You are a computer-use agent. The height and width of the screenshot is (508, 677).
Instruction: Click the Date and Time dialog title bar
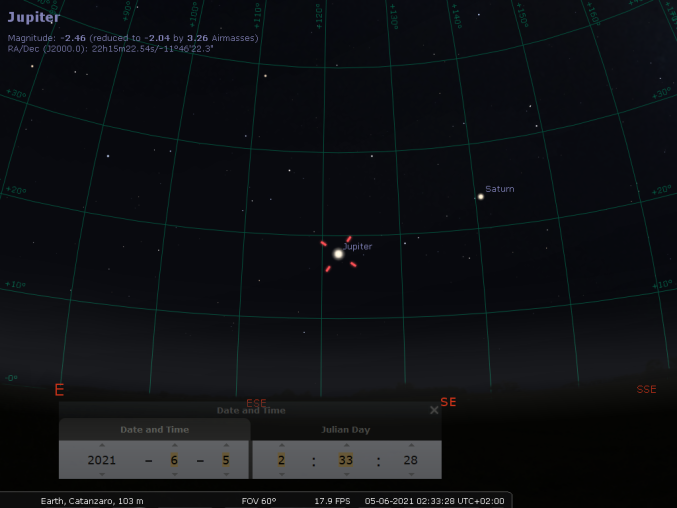pos(251,410)
